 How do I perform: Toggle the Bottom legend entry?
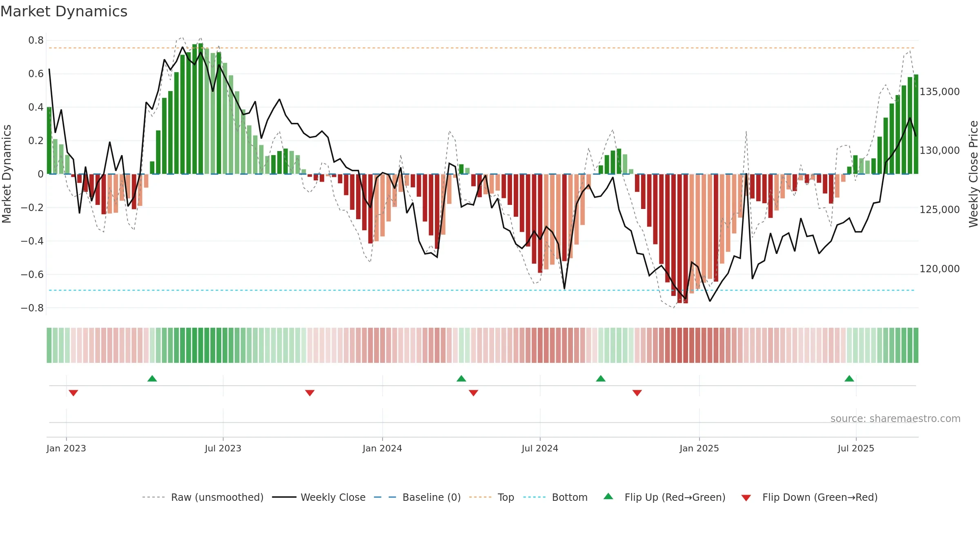pyautogui.click(x=555, y=497)
